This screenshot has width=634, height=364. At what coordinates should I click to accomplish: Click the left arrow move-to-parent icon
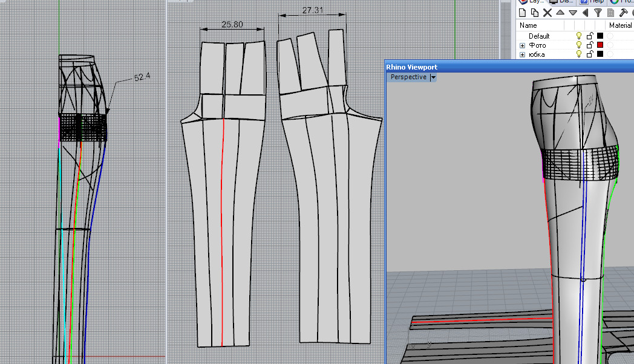pyautogui.click(x=585, y=13)
